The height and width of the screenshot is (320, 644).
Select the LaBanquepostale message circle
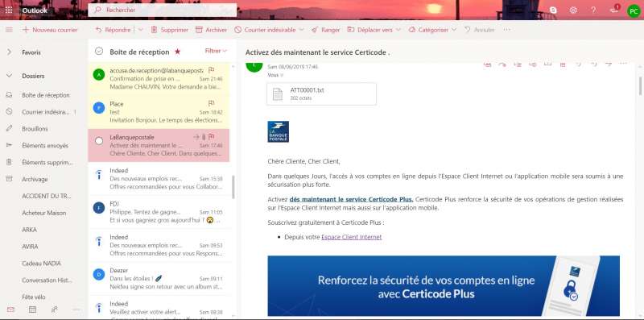pos(98,141)
